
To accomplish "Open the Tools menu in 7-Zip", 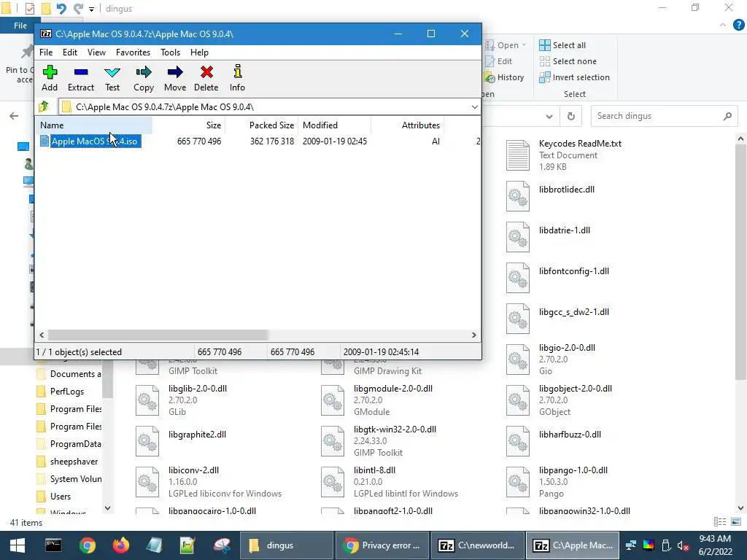I will point(170,52).
